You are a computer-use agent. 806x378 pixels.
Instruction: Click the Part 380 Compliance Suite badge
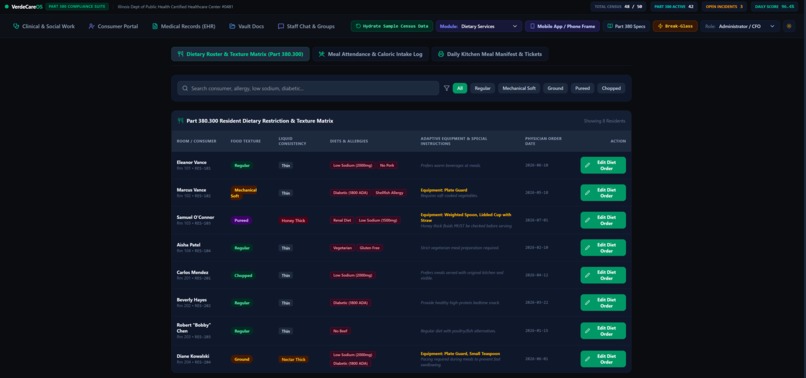pos(77,7)
